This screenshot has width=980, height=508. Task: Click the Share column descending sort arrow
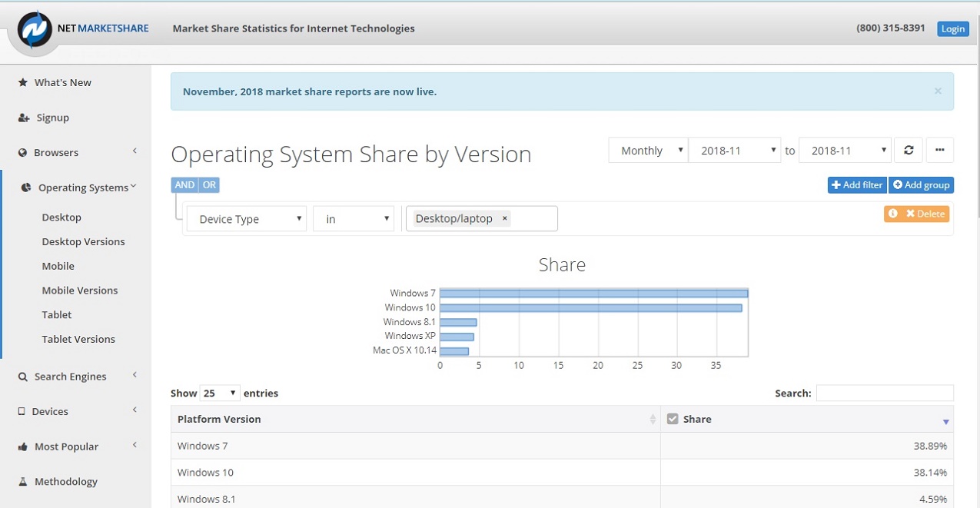945,421
